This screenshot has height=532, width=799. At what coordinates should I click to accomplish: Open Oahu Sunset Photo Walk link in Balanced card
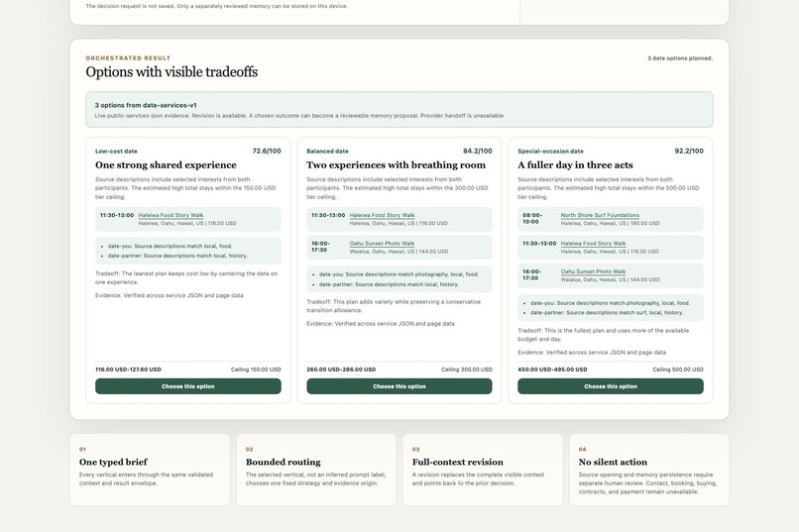[382, 244]
